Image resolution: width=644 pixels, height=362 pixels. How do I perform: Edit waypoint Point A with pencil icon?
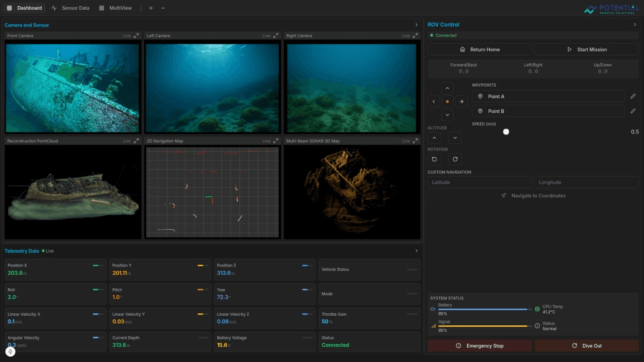633,96
